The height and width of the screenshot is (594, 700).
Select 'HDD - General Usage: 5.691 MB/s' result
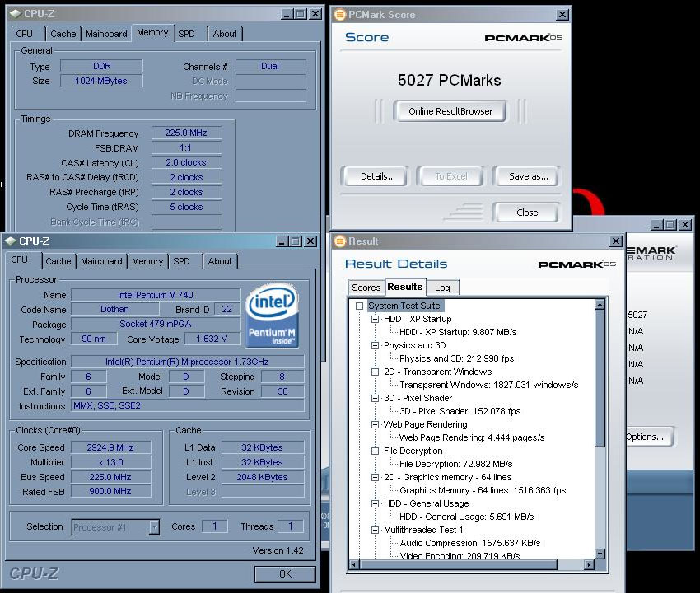point(466,517)
